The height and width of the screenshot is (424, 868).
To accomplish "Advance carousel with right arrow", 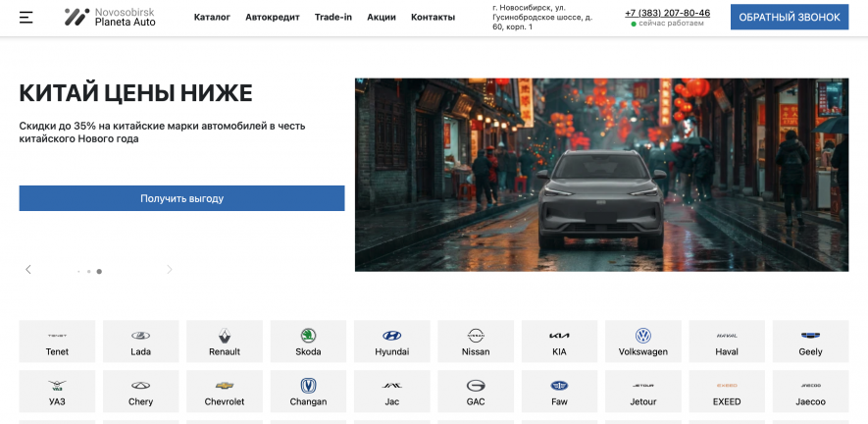I will point(169,270).
